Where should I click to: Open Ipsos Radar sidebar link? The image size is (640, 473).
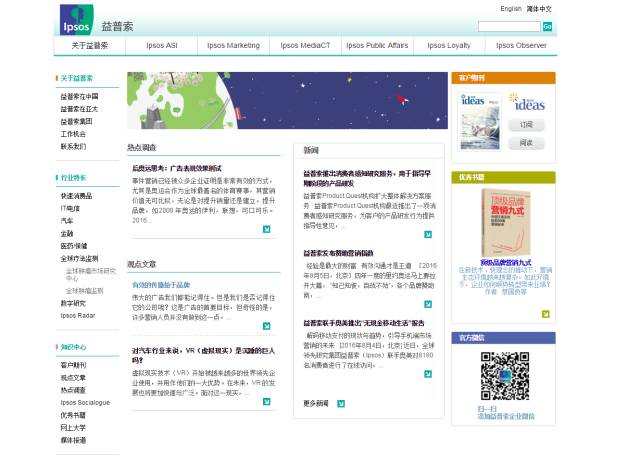[78, 315]
